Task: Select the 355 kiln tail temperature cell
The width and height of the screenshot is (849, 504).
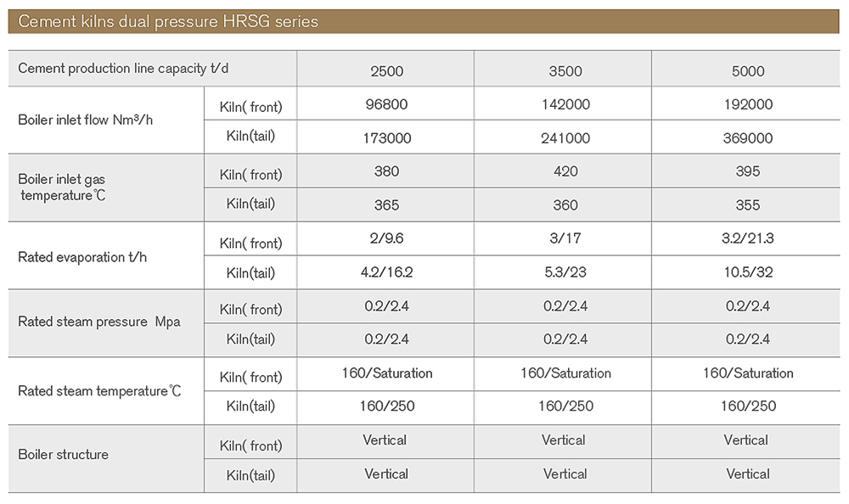Action: (x=748, y=205)
